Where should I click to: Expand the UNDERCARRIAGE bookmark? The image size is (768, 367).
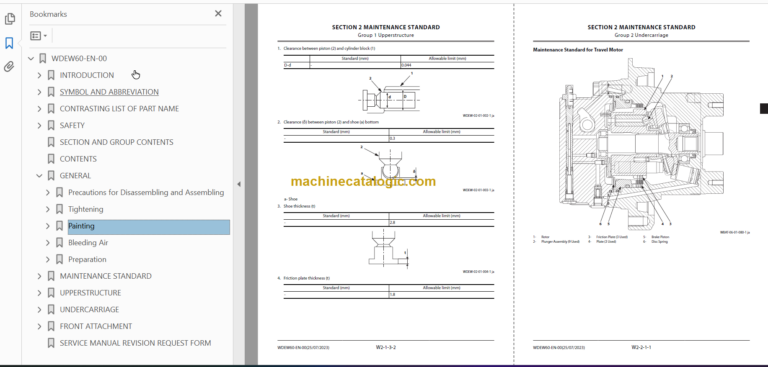pos(40,310)
